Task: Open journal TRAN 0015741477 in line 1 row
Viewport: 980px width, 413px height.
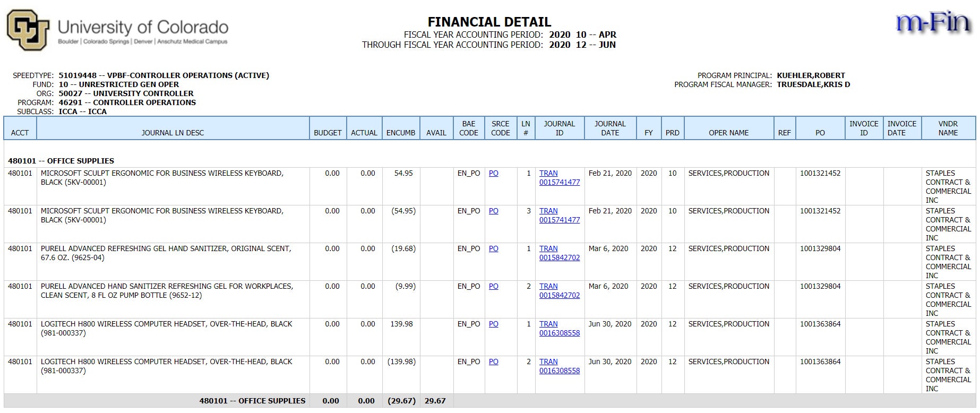Action: coord(560,178)
